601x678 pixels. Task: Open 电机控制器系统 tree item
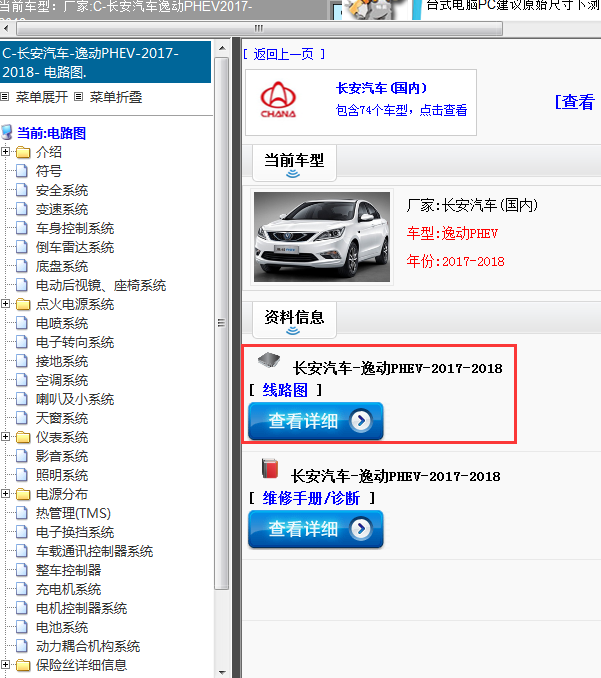pos(81,608)
